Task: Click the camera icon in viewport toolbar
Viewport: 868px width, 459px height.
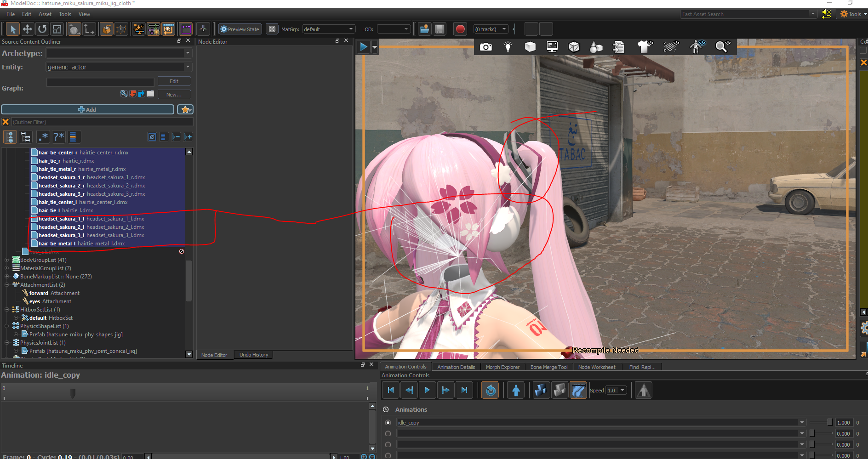Action: point(486,47)
